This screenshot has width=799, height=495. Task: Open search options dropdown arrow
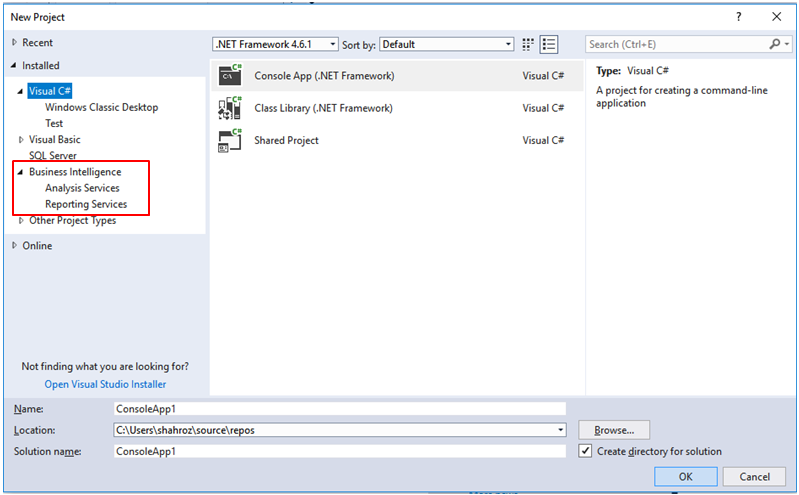[787, 44]
